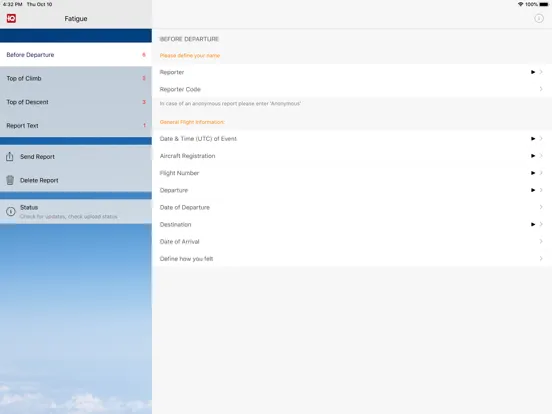Expand the Reporter row chevron
The image size is (552, 414).
[x=541, y=72]
